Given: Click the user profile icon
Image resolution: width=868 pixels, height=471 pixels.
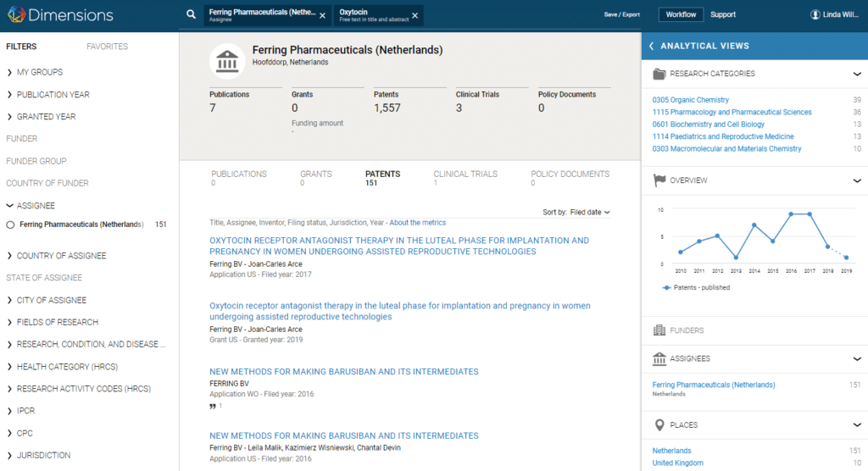Looking at the screenshot, I should click(x=815, y=14).
